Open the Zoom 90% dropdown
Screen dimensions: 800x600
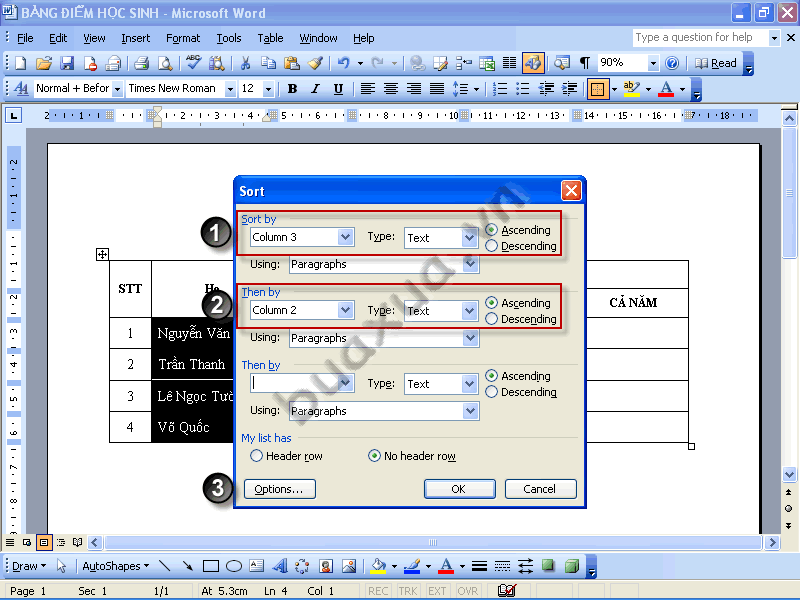(x=653, y=63)
